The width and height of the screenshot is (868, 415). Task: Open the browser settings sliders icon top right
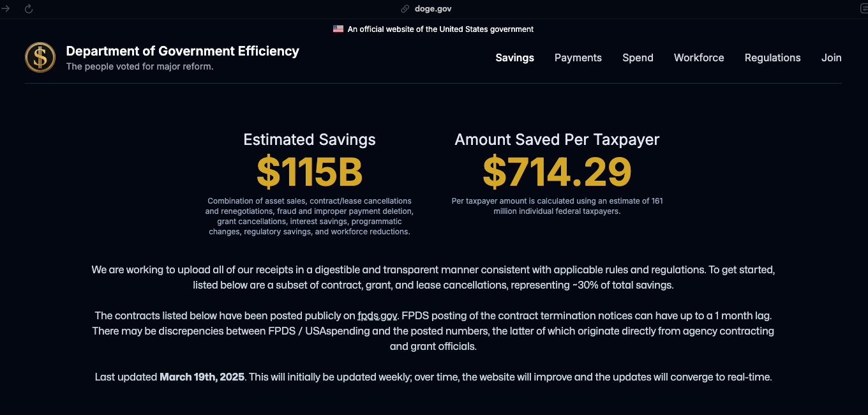click(864, 8)
